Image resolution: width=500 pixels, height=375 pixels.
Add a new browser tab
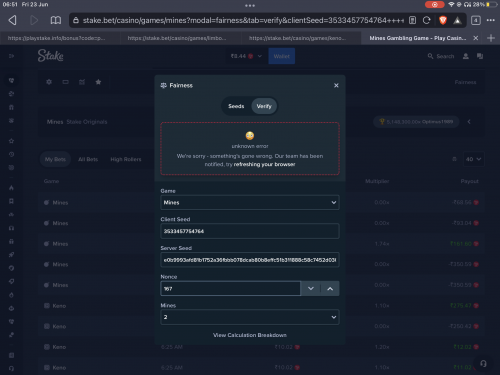[x=491, y=38]
